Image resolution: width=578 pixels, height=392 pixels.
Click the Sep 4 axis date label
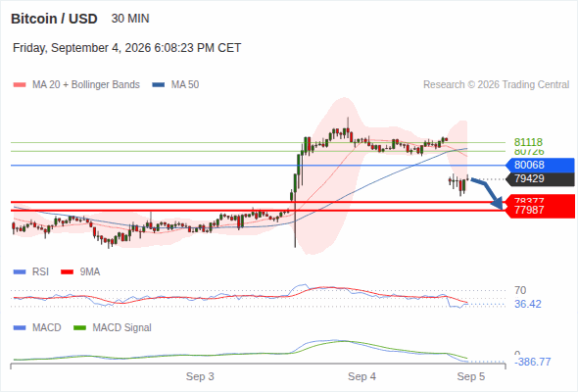coord(362,377)
